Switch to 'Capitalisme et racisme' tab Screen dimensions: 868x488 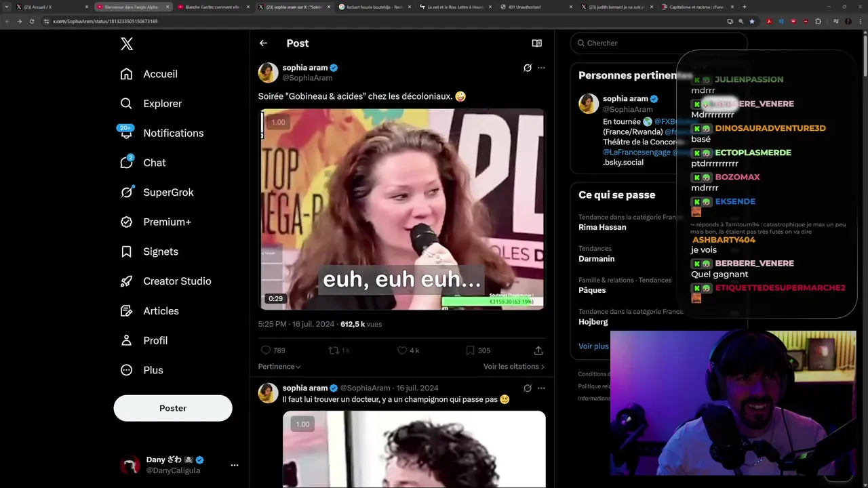click(697, 7)
